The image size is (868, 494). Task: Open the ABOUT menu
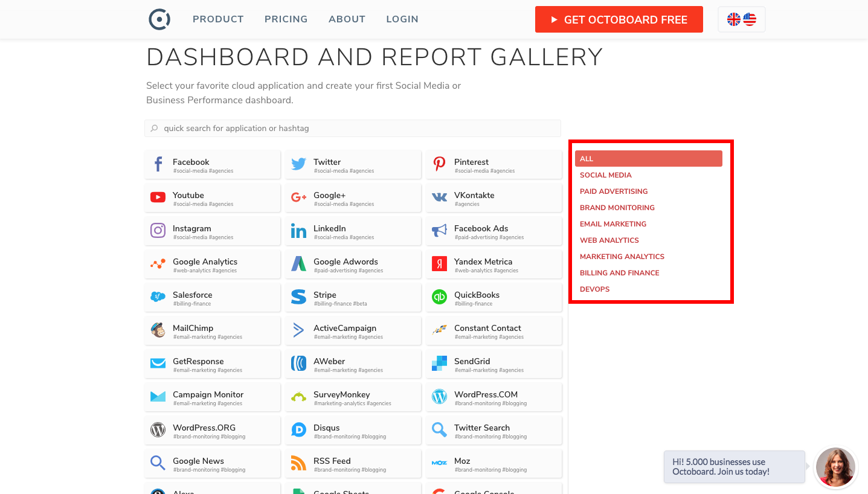coord(347,19)
